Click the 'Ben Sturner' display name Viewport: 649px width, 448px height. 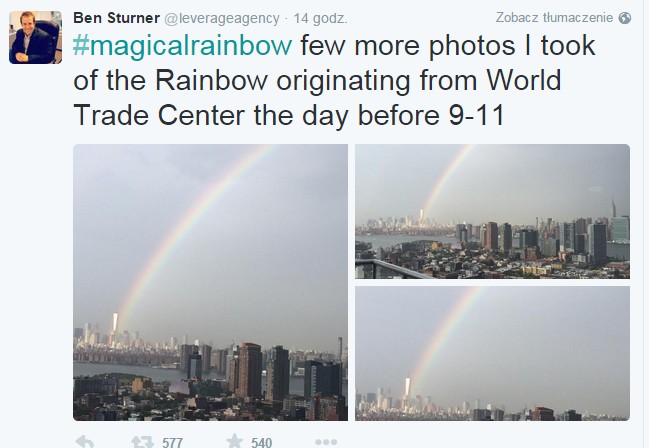point(116,18)
